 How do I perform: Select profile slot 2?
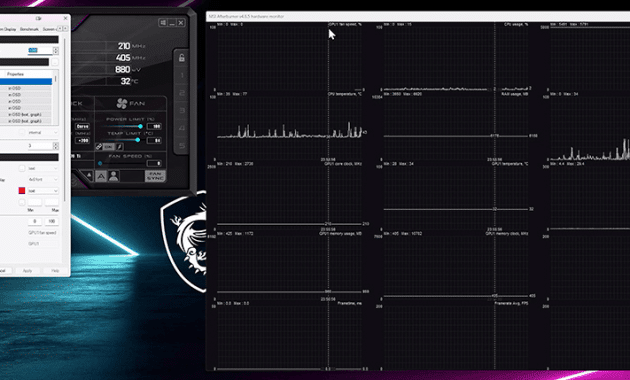[x=182, y=93]
